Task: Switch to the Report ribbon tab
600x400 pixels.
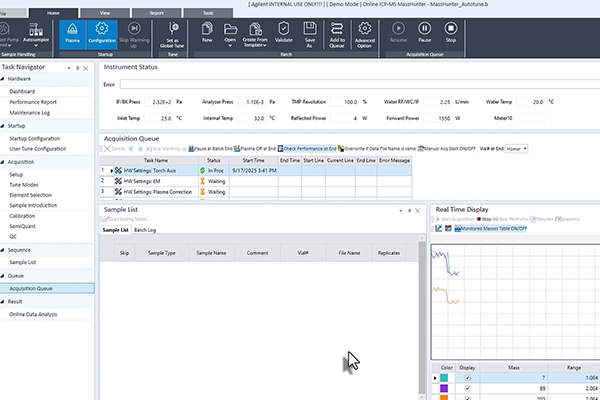Action: tap(157, 13)
